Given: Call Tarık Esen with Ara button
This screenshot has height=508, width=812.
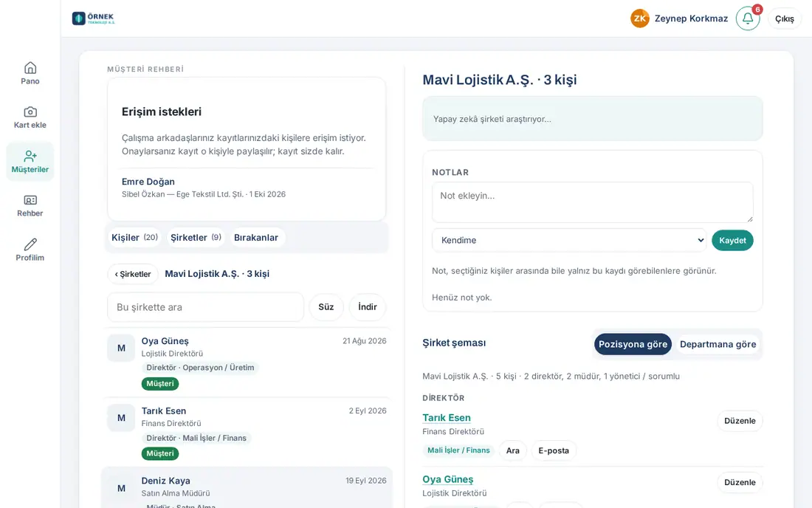Looking at the screenshot, I should pos(513,450).
